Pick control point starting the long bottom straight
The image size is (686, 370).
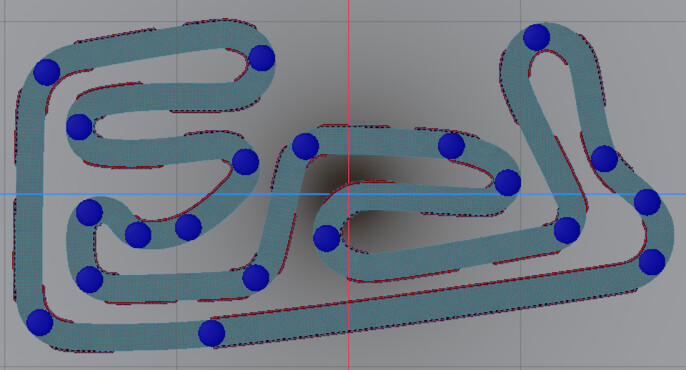coord(212,333)
